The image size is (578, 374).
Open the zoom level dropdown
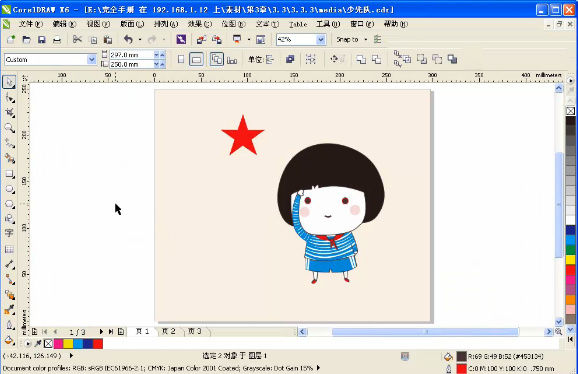point(321,39)
